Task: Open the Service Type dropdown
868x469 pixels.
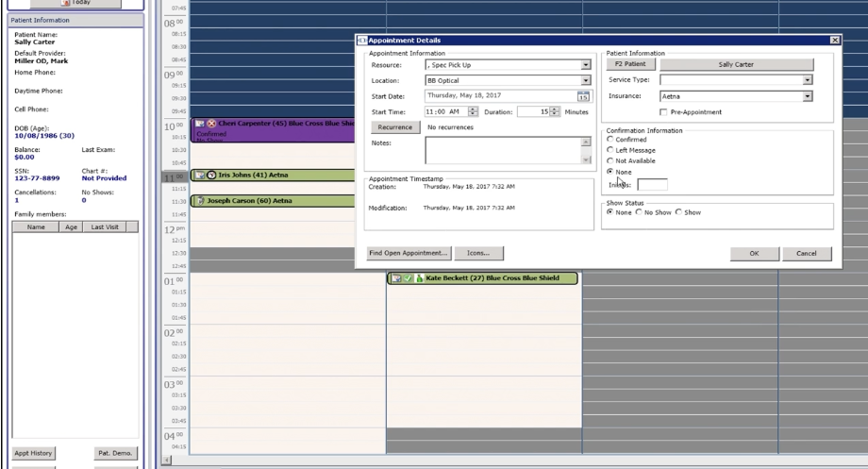Action: click(807, 80)
